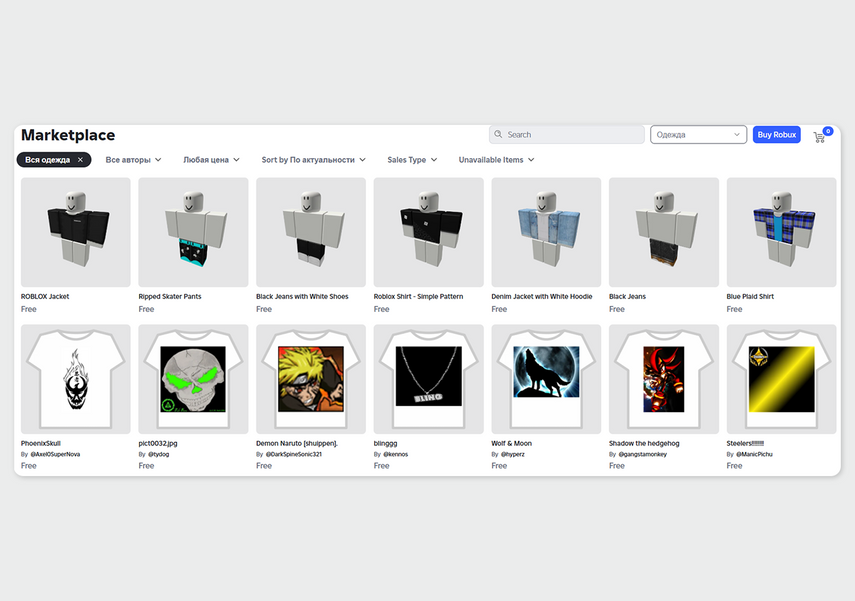The image size is (855, 601).
Task: Select the Wolf & Moon t-shirt
Action: (x=545, y=379)
